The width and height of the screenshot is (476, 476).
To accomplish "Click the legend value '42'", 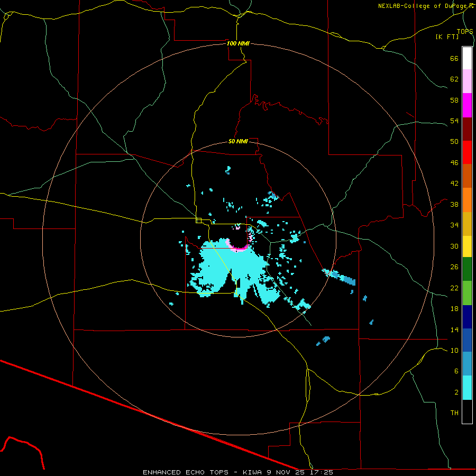I will pos(454,184).
